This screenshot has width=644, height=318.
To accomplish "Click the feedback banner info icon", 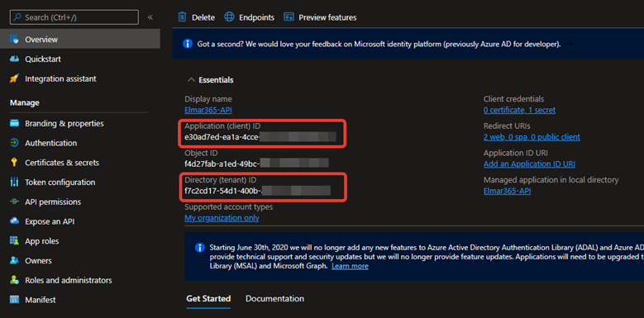I will tap(188, 44).
